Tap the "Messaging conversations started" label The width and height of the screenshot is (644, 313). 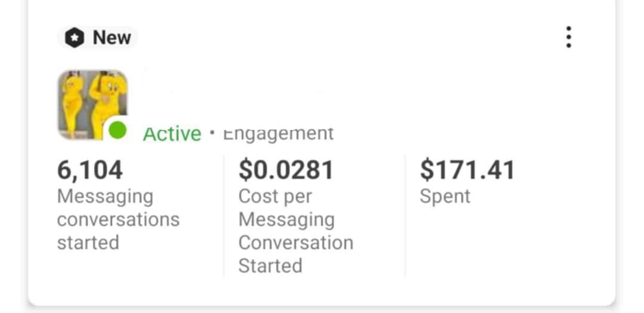tap(118, 219)
